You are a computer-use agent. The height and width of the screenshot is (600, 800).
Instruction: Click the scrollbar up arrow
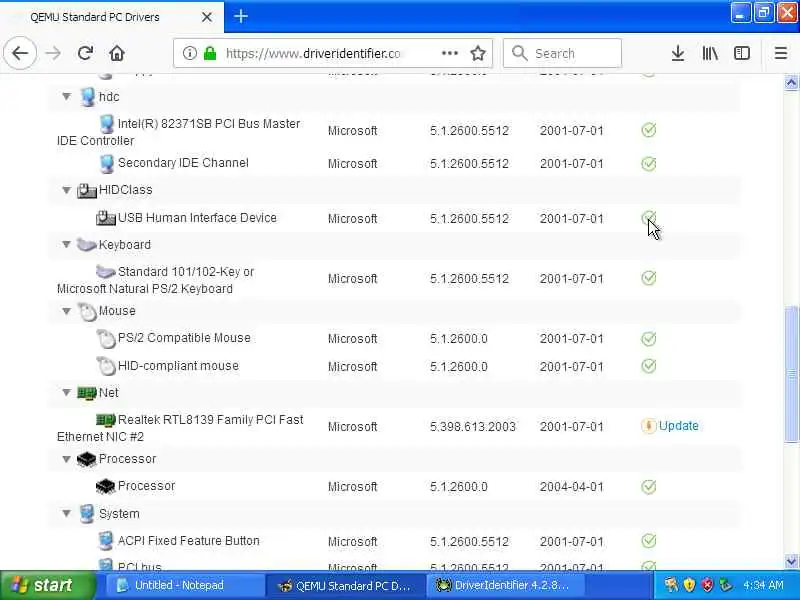pos(791,83)
